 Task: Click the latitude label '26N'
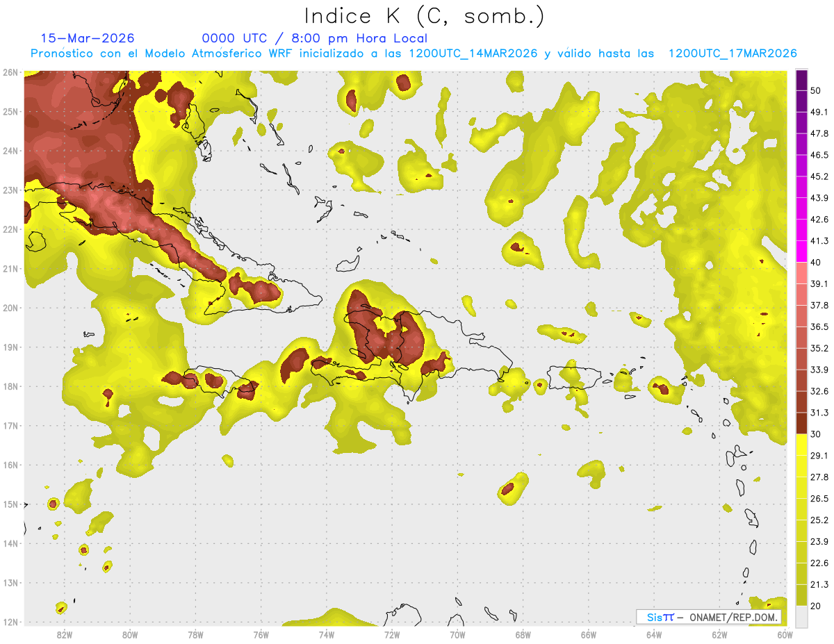coord(10,72)
